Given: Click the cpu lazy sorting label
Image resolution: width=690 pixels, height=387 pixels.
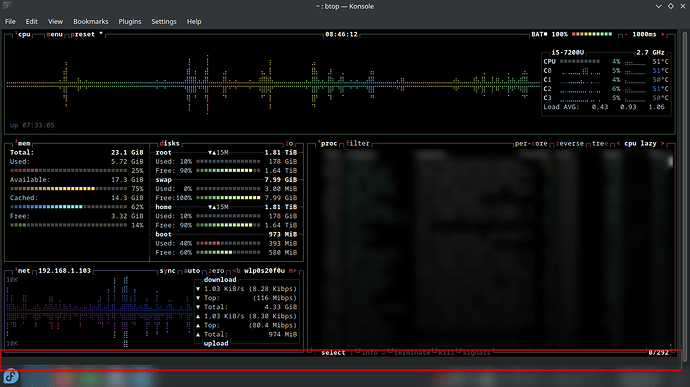Looking at the screenshot, I should tap(640, 143).
